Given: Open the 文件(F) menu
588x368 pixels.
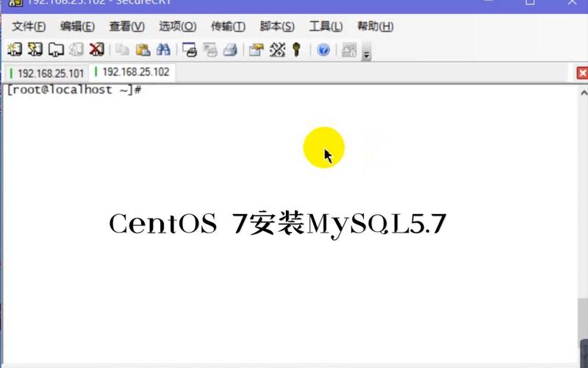Looking at the screenshot, I should click(x=29, y=26).
